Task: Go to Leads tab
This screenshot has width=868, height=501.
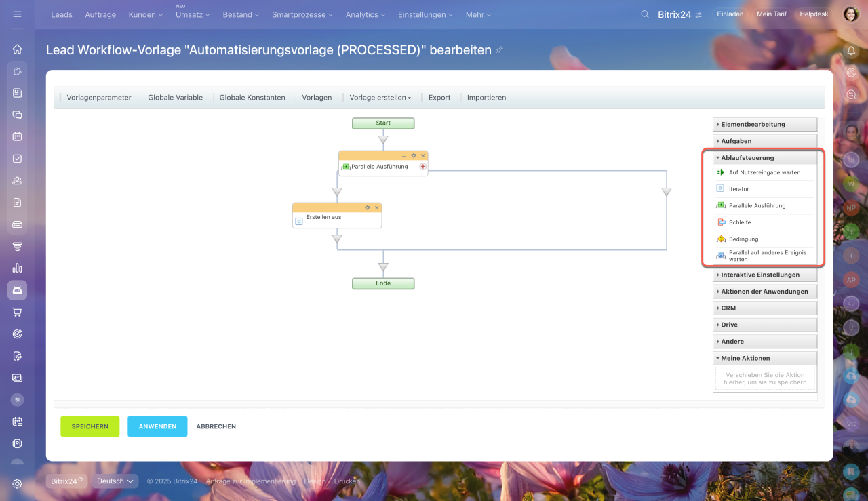Action: click(62, 14)
